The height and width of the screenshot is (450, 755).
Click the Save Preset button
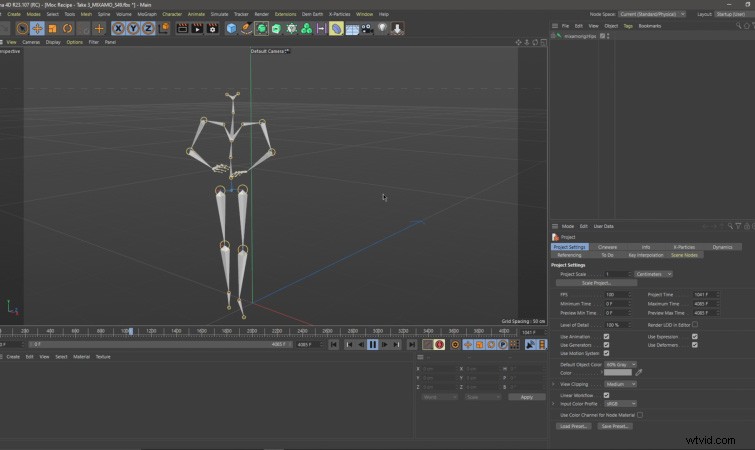pos(615,426)
